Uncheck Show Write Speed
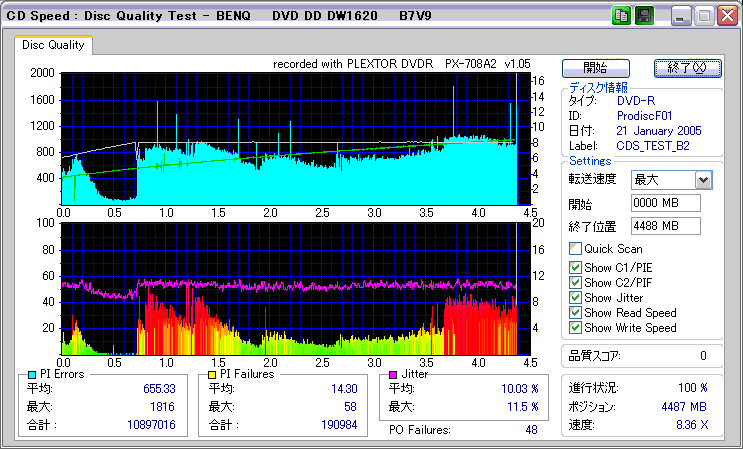 (x=575, y=328)
